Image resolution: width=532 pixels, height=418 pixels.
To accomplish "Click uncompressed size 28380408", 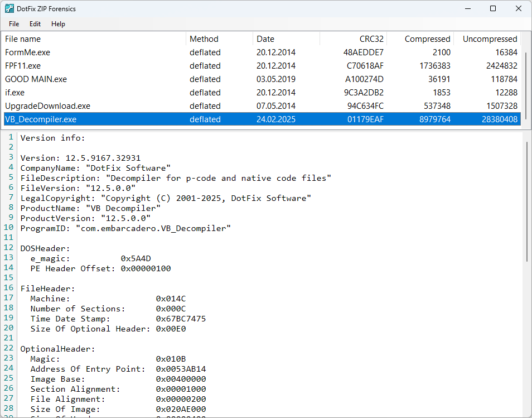I will (x=500, y=119).
